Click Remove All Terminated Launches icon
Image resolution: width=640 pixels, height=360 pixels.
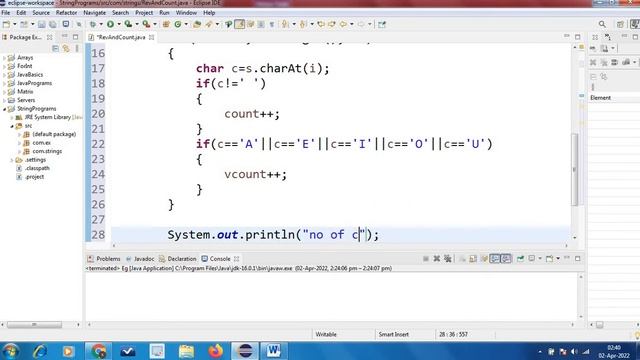[448, 259]
